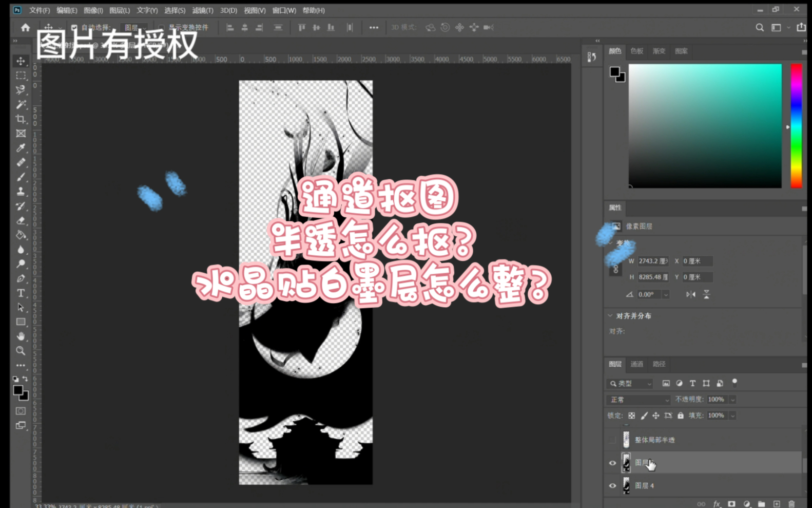Select the Horizontal Type tool
This screenshot has width=812, height=508.
(21, 293)
